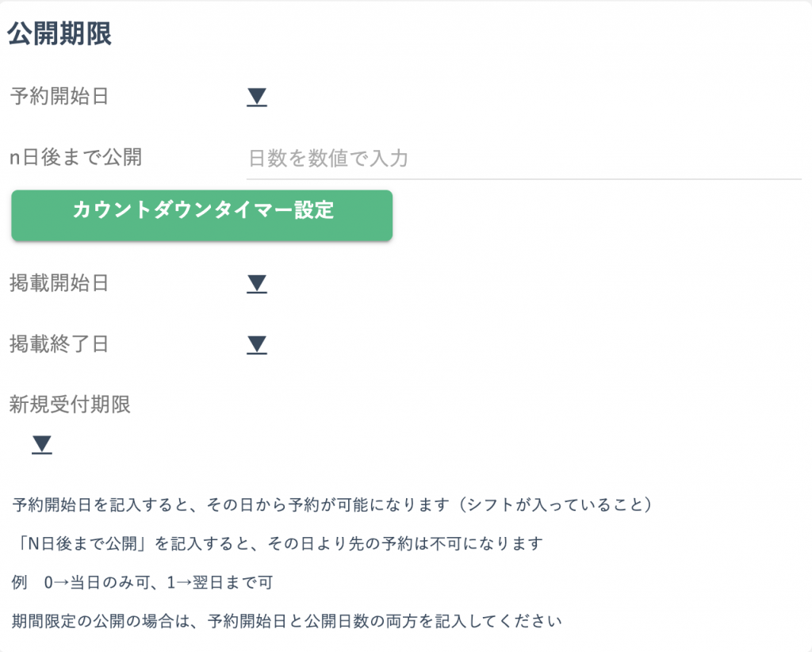Expand the 掲載開始日 dropdown arrow

pyautogui.click(x=256, y=284)
